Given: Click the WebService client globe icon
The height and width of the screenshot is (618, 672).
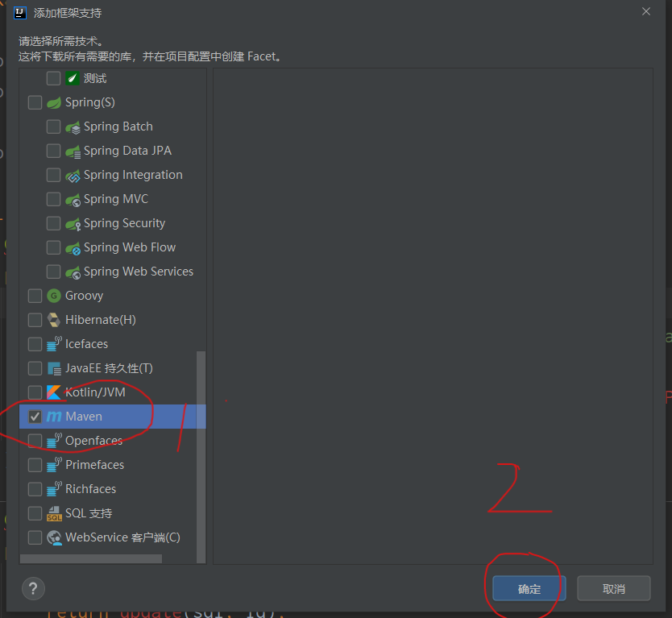Looking at the screenshot, I should 54,537.
